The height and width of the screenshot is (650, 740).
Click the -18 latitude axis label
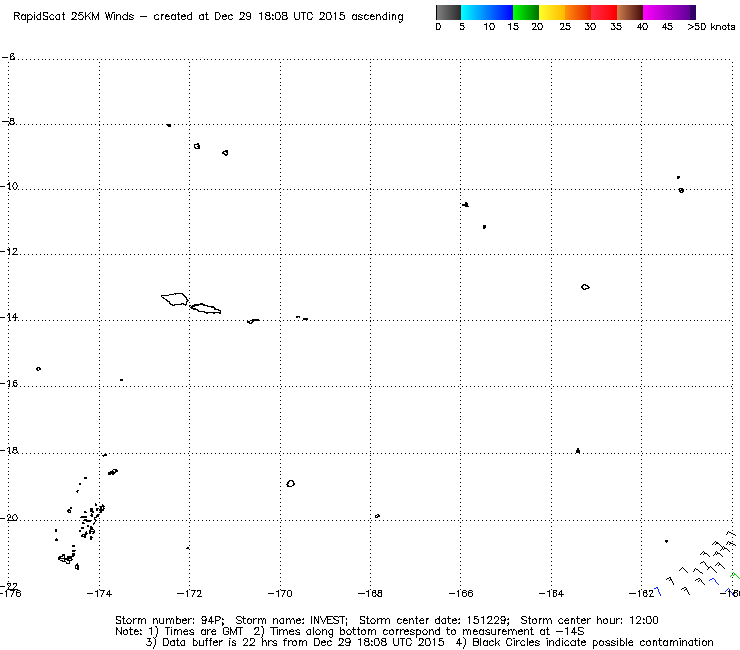point(9,450)
